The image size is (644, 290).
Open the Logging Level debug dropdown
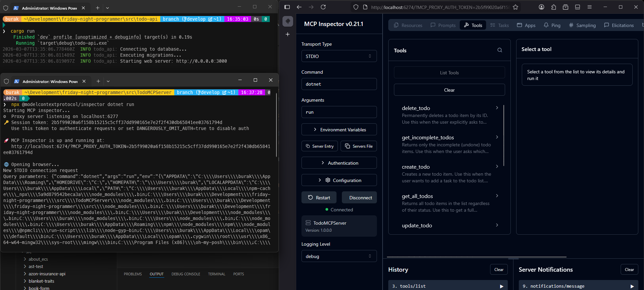(339, 256)
